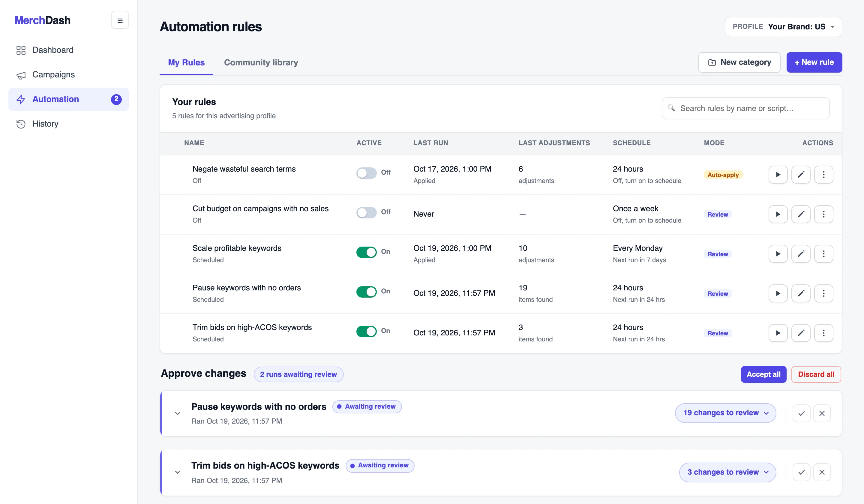
Task: Run 'Pause keywords with no orders' rule now
Action: [x=778, y=293]
